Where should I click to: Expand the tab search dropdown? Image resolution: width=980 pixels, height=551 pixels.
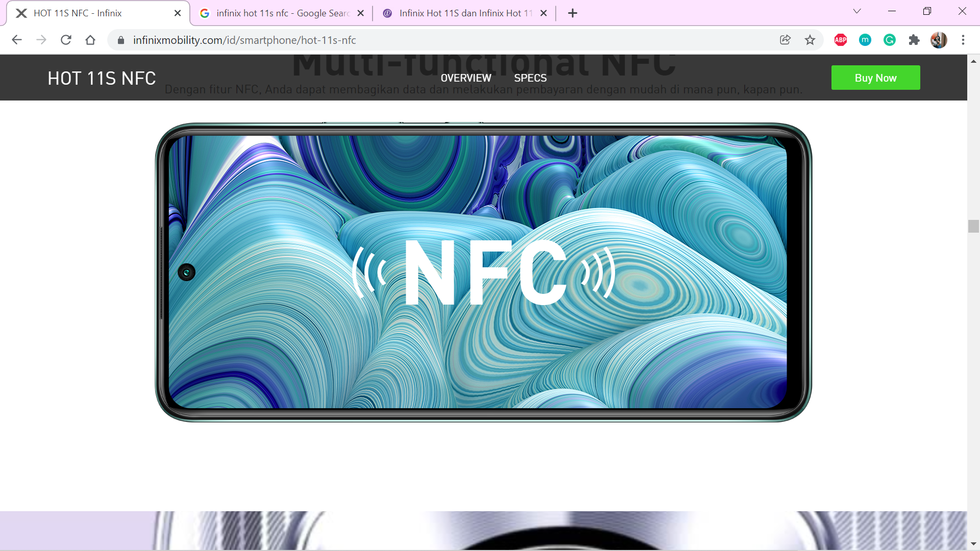(857, 11)
